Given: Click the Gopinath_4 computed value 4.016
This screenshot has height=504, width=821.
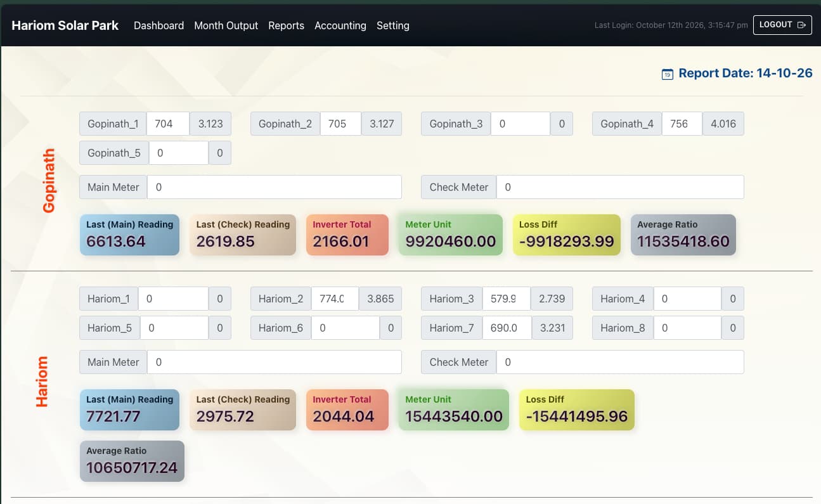Looking at the screenshot, I should coord(723,124).
